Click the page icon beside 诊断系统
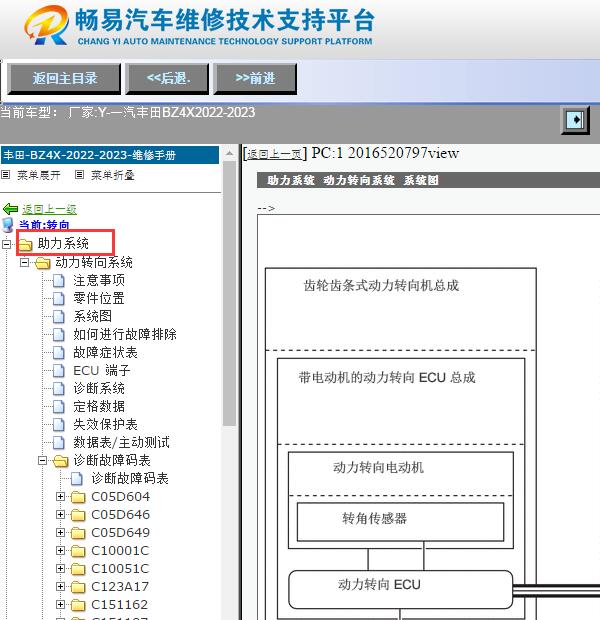The width and height of the screenshot is (600, 620). click(59, 389)
